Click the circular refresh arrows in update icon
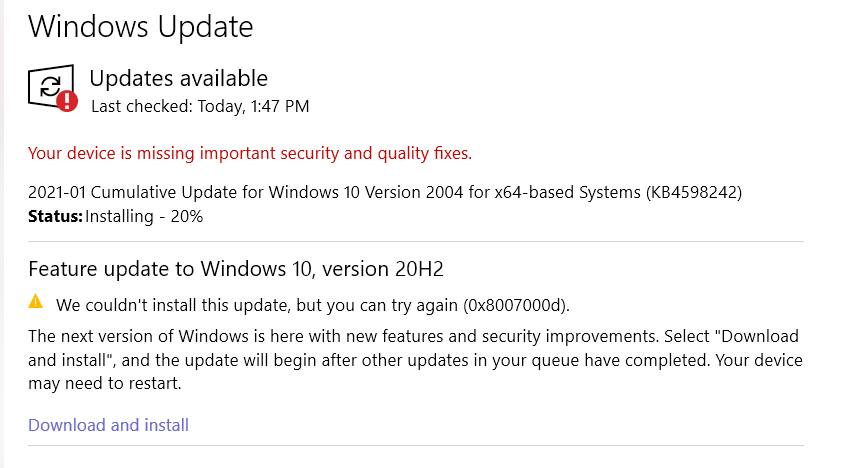 click(x=50, y=86)
